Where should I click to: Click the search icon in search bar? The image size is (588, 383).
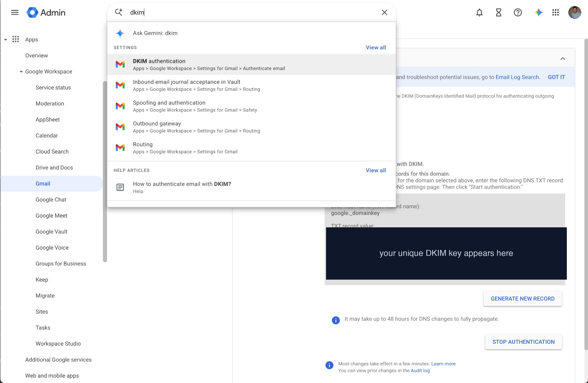pyautogui.click(x=118, y=12)
